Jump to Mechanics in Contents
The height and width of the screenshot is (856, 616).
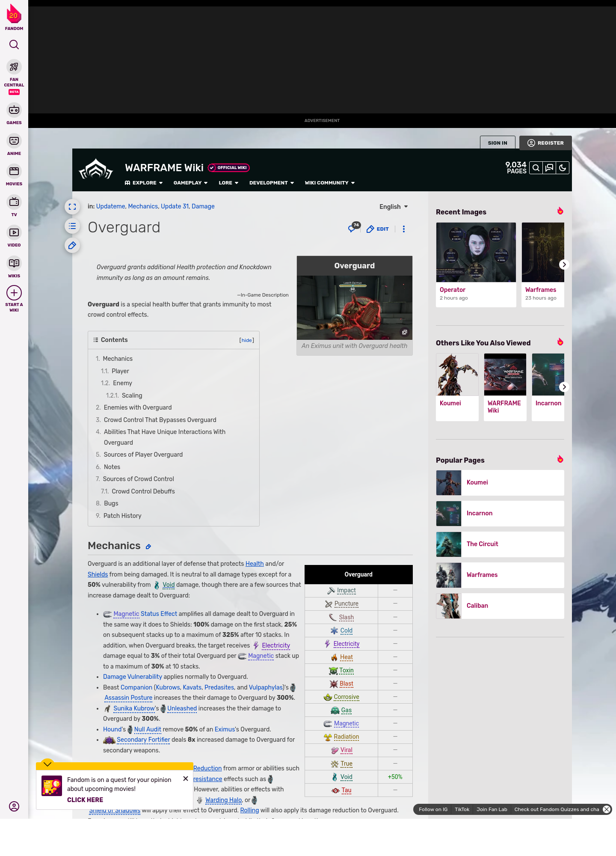pyautogui.click(x=118, y=359)
